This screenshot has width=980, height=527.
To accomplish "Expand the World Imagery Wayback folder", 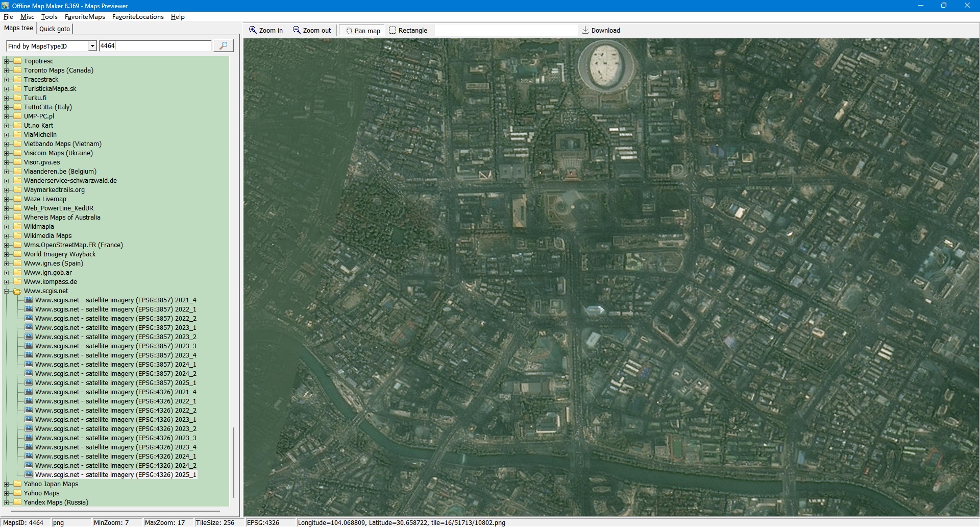I will 7,254.
